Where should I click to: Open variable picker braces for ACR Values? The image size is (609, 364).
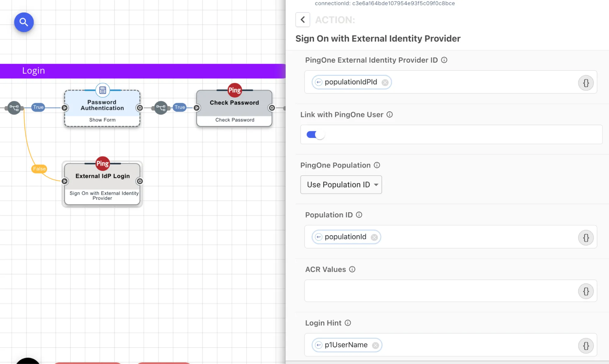[x=586, y=292]
